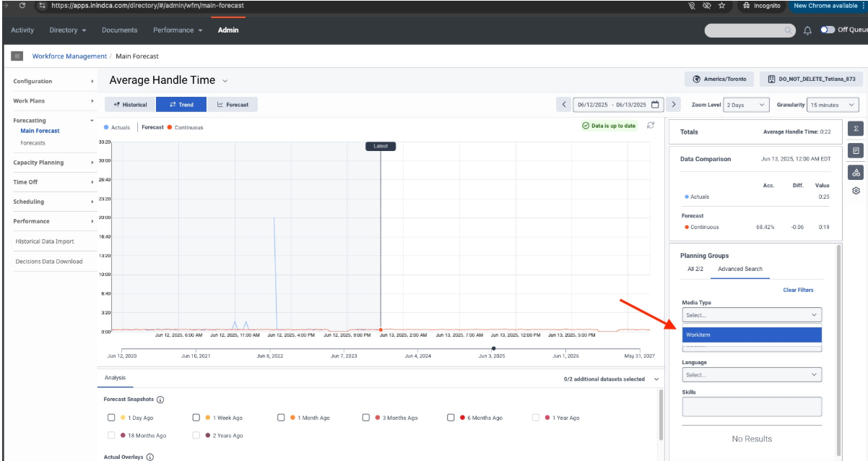Open the notifications bell
This screenshot has height=461, width=868.
807,30
